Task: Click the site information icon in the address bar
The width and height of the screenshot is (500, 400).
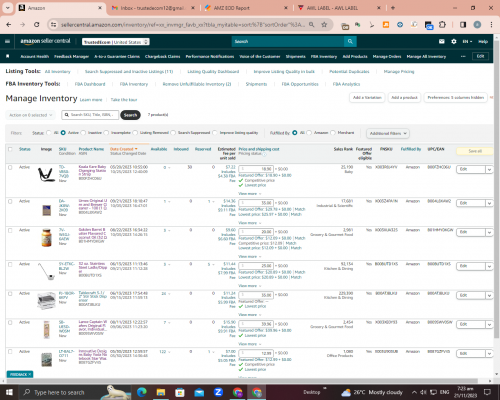Action: click(x=53, y=24)
